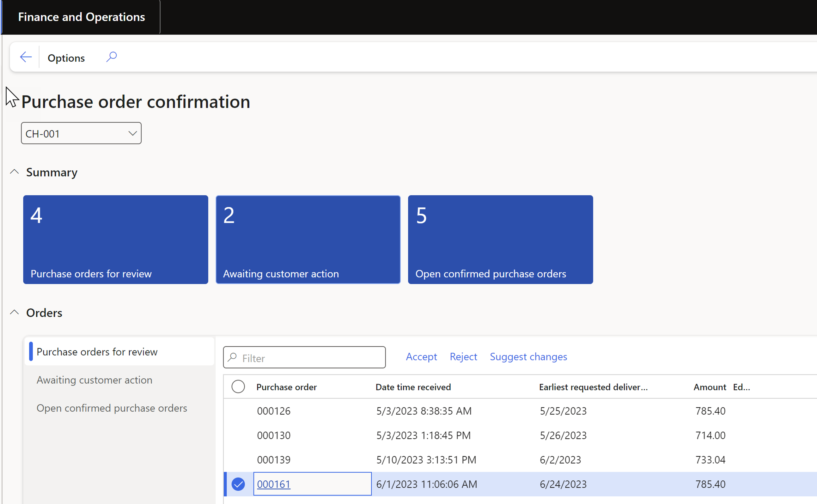This screenshot has width=817, height=504.
Task: Select purchase order 000139 cell
Action: pyautogui.click(x=274, y=460)
